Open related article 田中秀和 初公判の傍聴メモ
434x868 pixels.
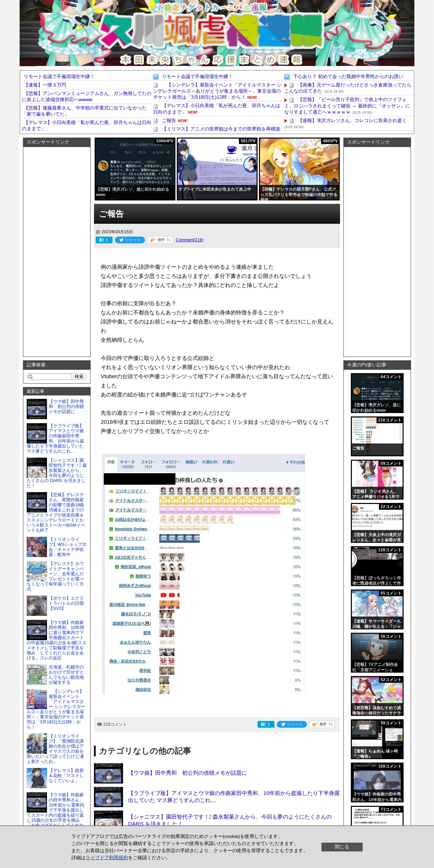[x=187, y=773]
